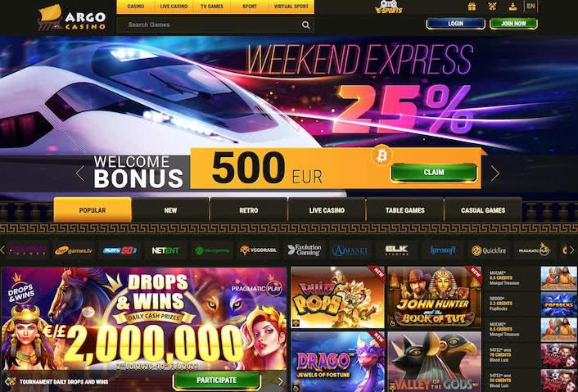Click the search magnifier icon

(x=306, y=25)
